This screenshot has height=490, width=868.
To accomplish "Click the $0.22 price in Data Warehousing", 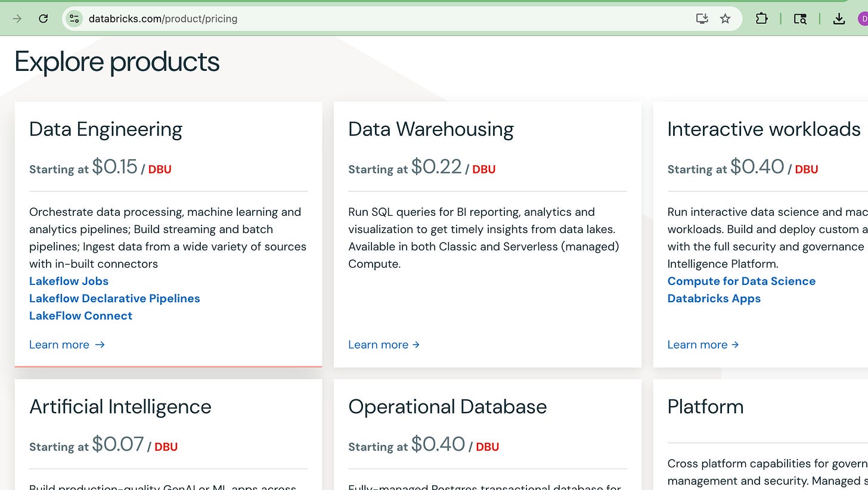I will click(436, 167).
